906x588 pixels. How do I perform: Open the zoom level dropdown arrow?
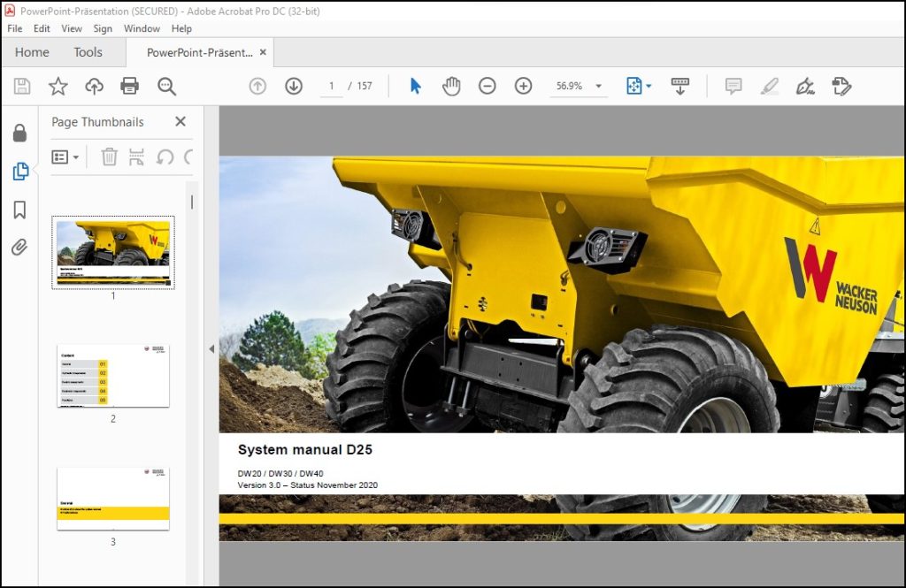point(599,86)
